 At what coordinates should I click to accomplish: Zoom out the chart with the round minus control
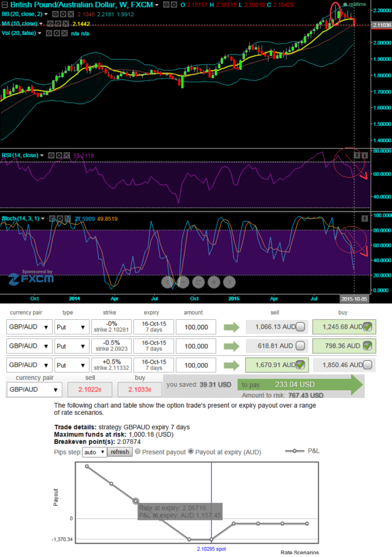click(x=183, y=282)
